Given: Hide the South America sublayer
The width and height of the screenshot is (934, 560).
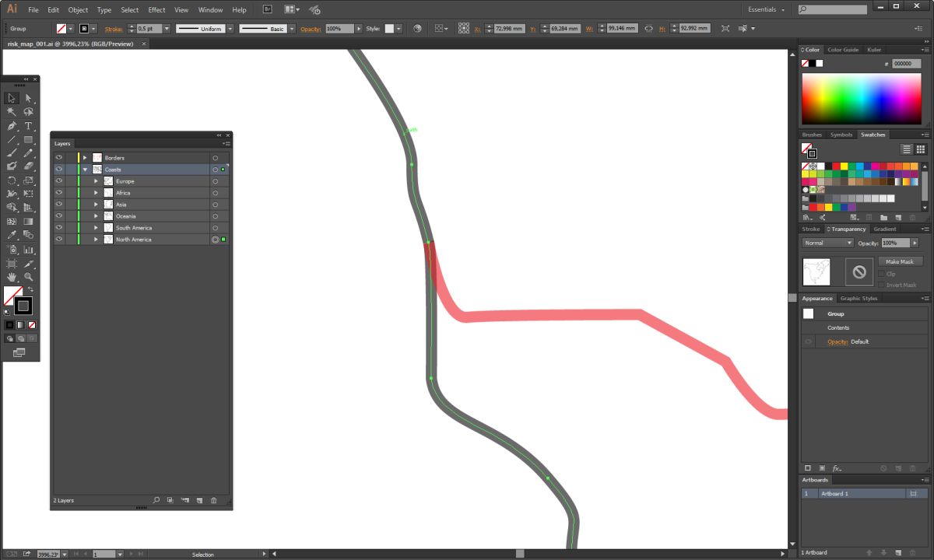Looking at the screenshot, I should (58, 228).
